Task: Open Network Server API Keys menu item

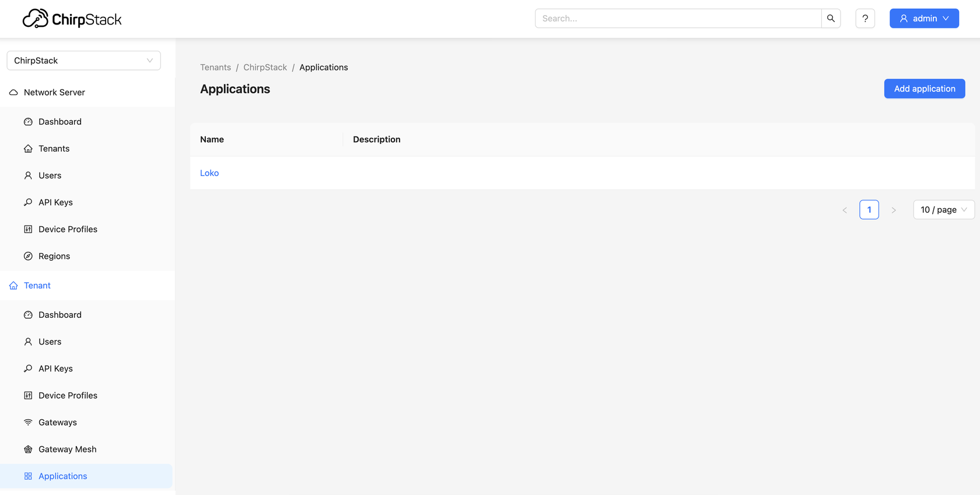Action: (x=86, y=202)
